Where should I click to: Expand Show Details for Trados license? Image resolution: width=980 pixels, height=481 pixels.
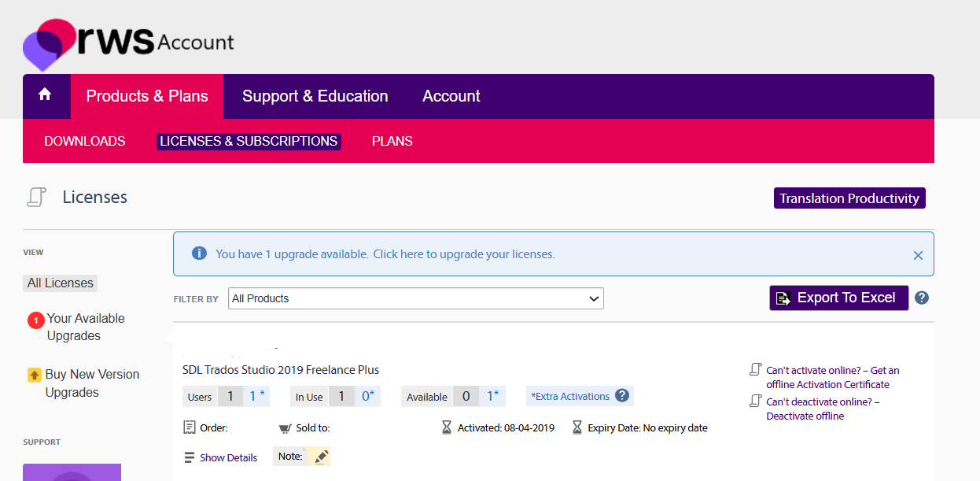(228, 457)
